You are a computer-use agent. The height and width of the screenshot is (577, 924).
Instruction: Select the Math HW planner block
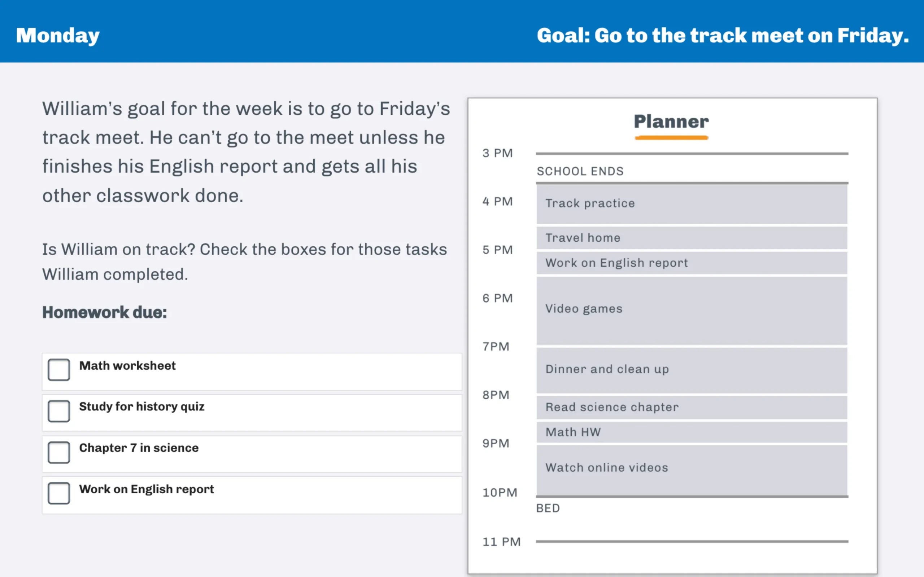coord(692,432)
